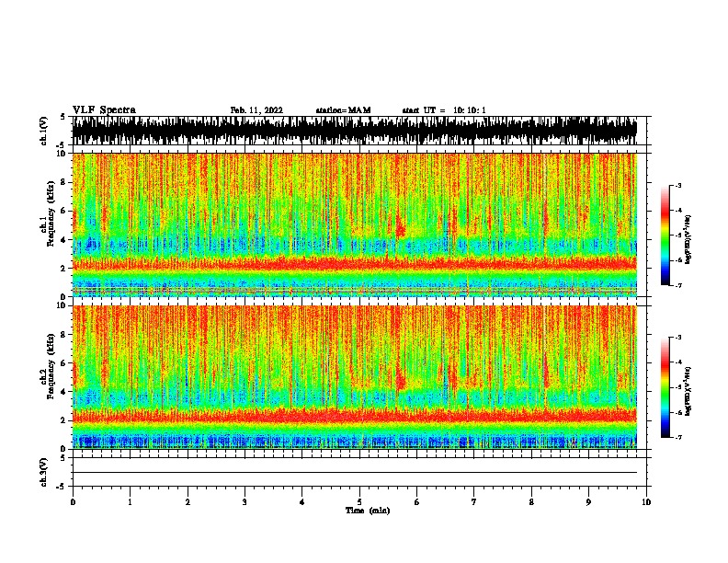Click the ch.1 color scale bar
Screen dimensions: 728x563
point(665,236)
